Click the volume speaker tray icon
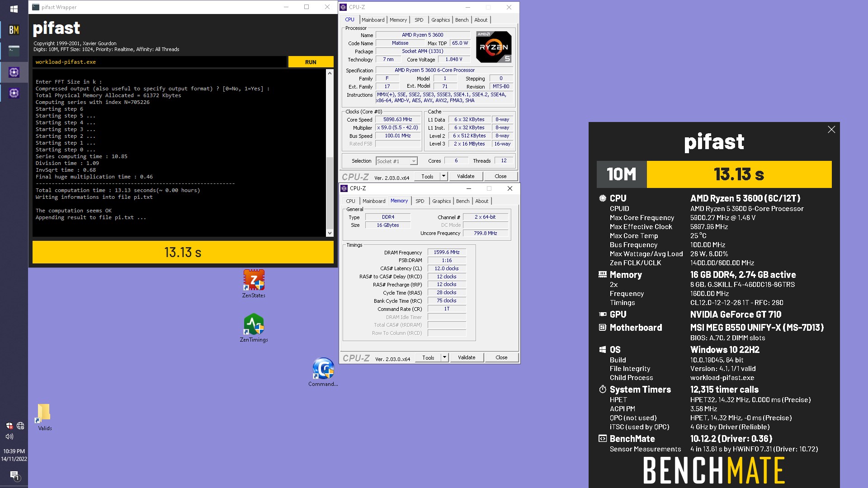 pyautogui.click(x=9, y=436)
